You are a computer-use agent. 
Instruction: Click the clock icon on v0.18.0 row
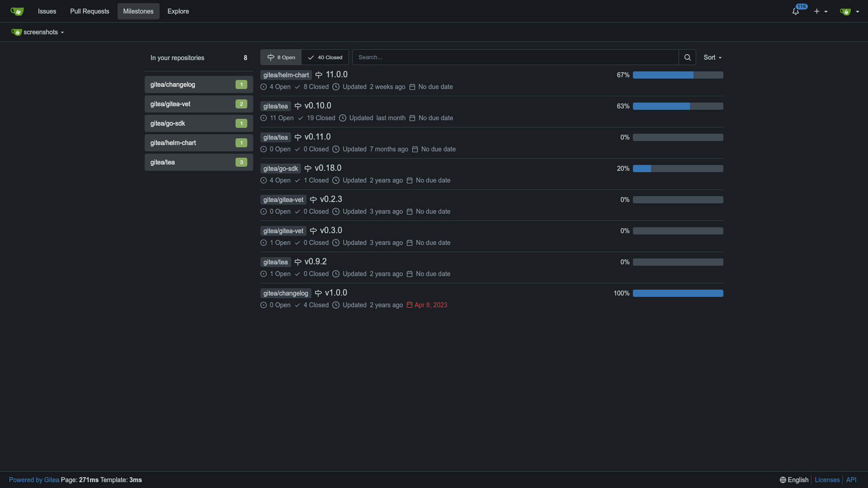coord(336,180)
